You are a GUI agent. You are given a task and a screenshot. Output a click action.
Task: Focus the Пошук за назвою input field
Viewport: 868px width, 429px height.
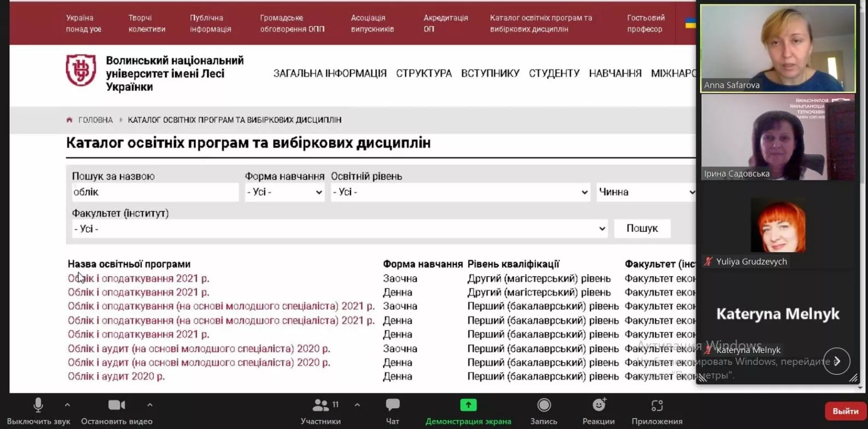click(x=155, y=192)
